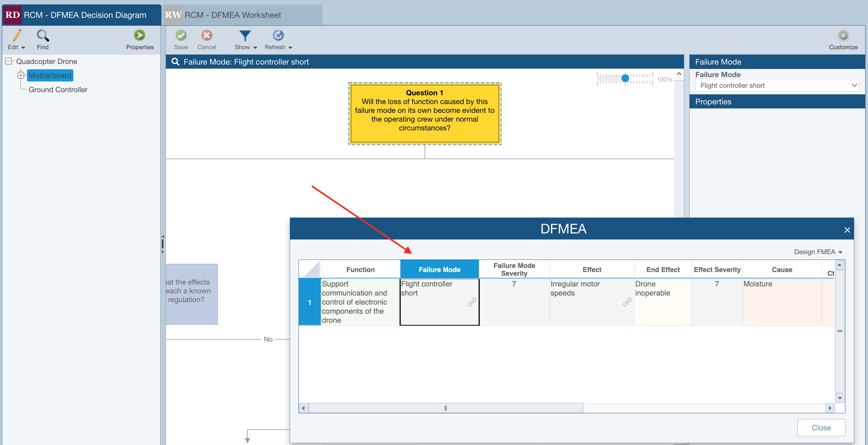Click the Show filter funnel icon
868x445 pixels.
(x=245, y=36)
